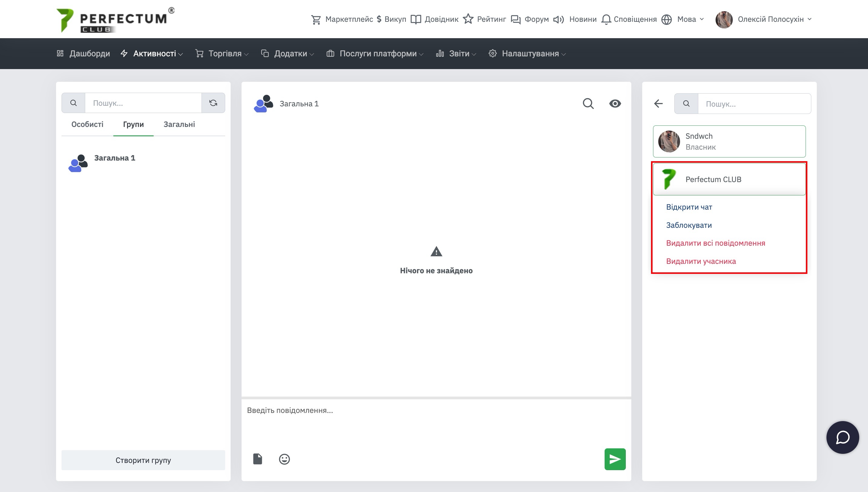
Task: Select Заблокувати from member menu
Action: pyautogui.click(x=689, y=225)
